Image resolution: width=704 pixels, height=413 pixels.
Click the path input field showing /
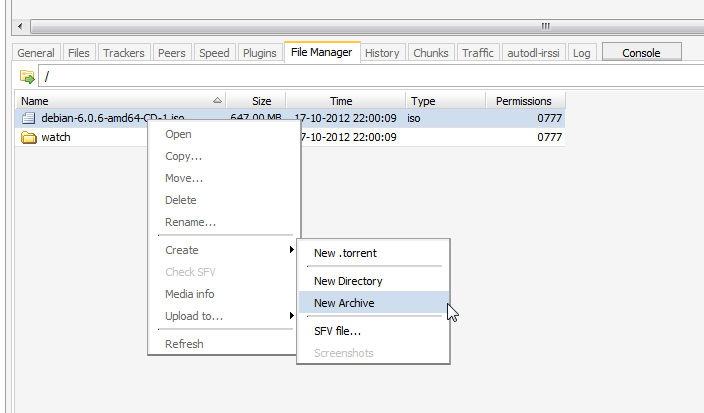pyautogui.click(x=372, y=76)
